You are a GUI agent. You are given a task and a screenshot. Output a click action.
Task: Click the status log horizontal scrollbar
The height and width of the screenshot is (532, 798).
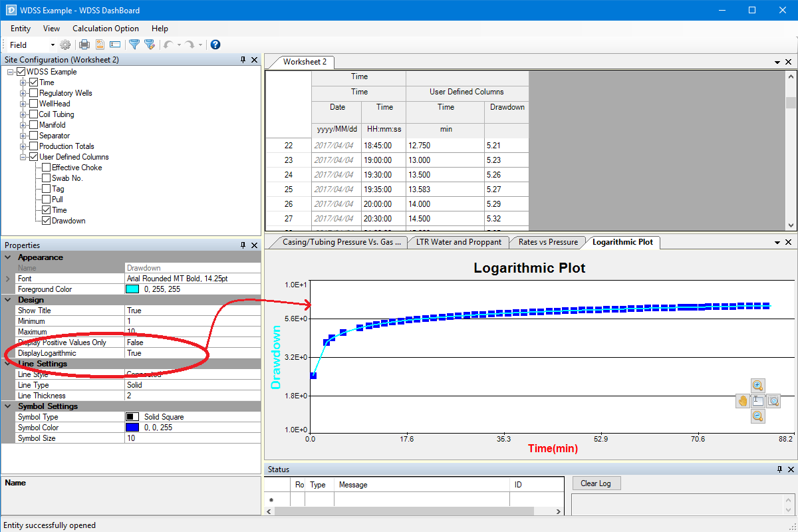pyautogui.click(x=404, y=511)
